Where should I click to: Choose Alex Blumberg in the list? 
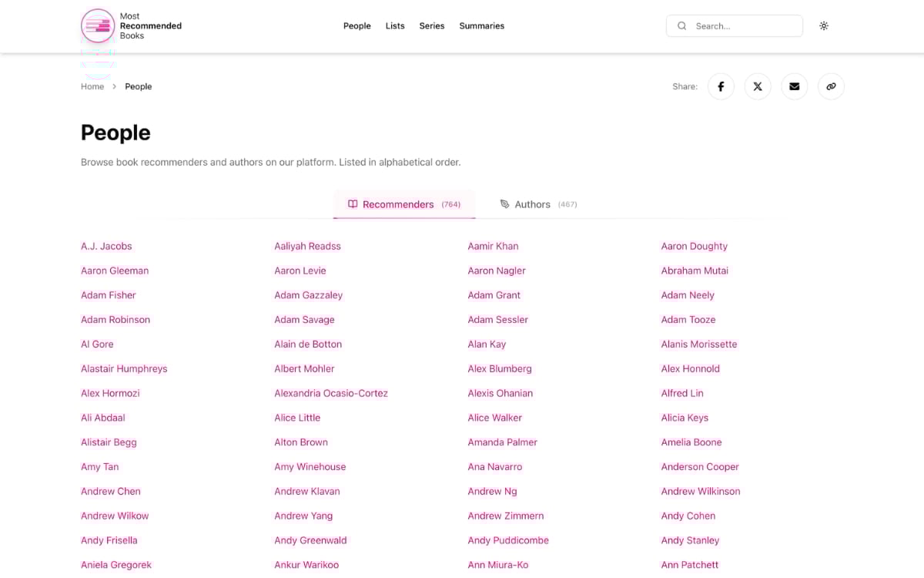pos(500,369)
